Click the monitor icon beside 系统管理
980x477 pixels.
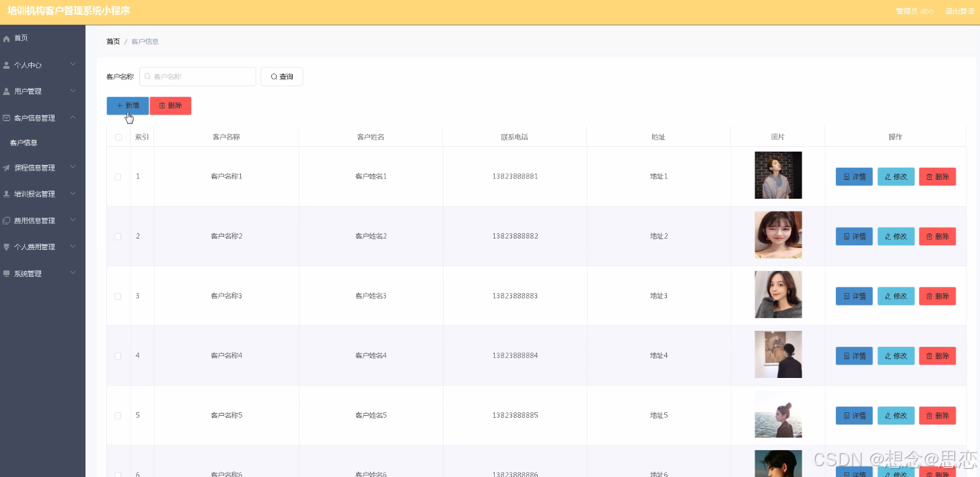pos(7,274)
